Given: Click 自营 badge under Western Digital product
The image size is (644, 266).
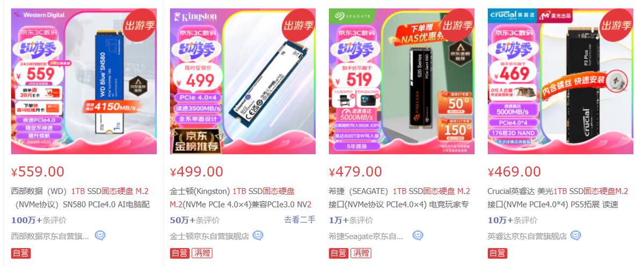Looking at the screenshot, I should coord(20,253).
